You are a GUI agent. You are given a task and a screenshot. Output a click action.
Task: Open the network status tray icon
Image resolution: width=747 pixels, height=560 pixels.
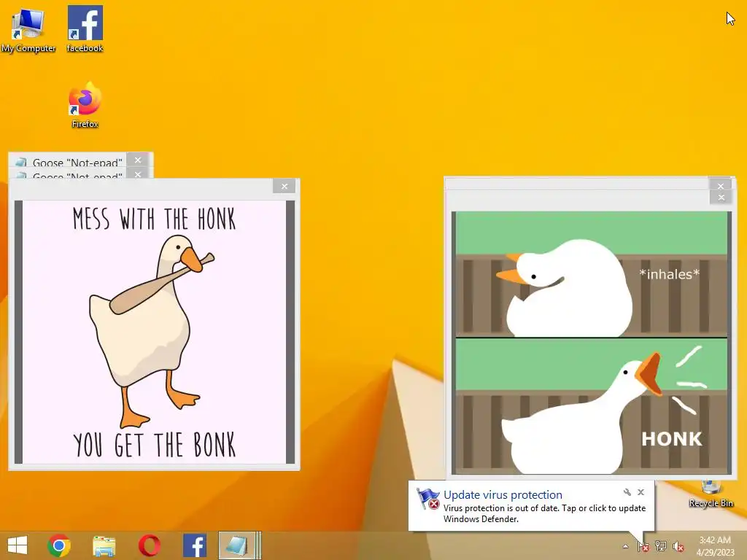661,546
